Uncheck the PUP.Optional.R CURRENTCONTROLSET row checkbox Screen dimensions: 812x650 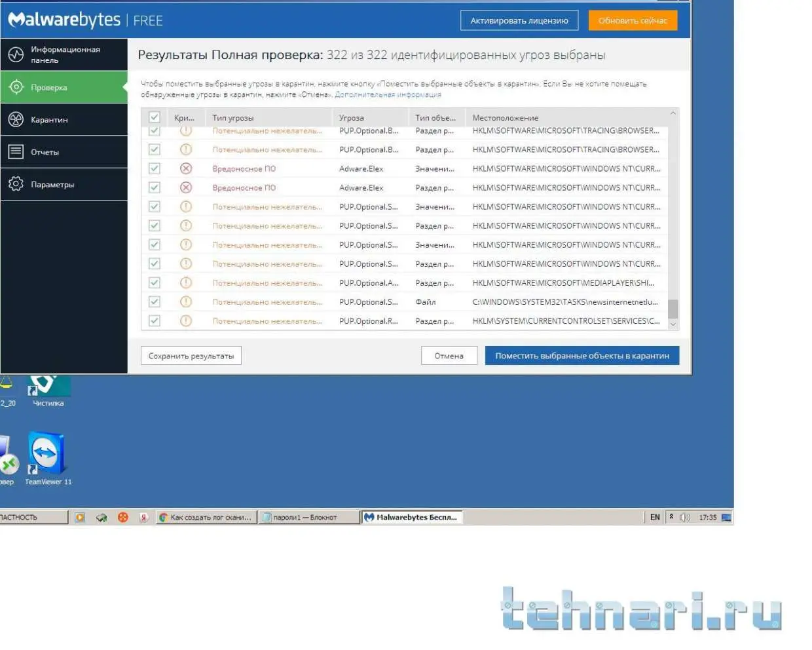[155, 320]
